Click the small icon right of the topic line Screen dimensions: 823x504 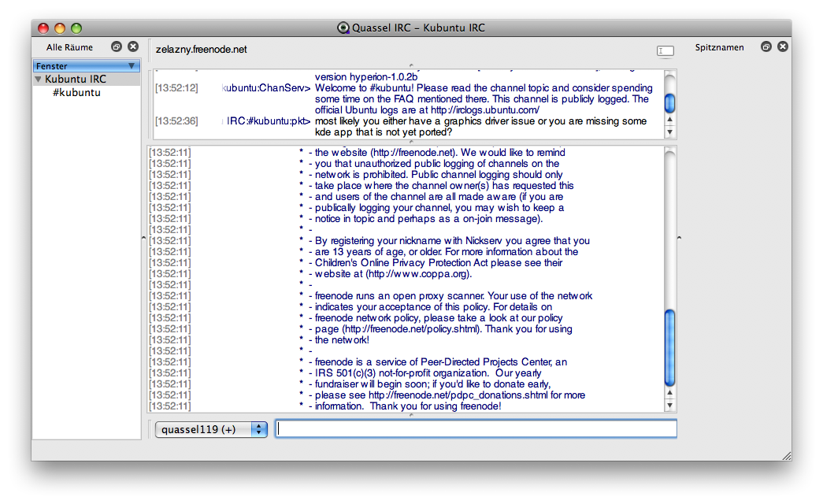tap(665, 51)
